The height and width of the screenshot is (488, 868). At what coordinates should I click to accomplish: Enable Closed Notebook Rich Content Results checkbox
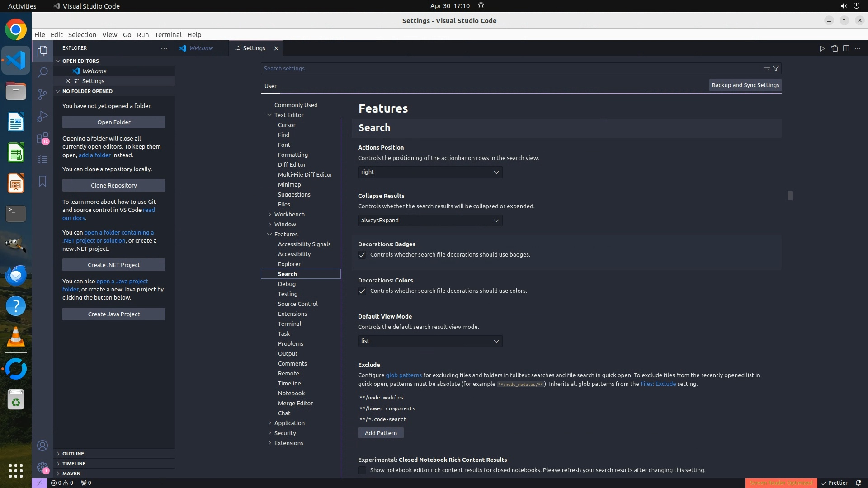[x=362, y=470]
